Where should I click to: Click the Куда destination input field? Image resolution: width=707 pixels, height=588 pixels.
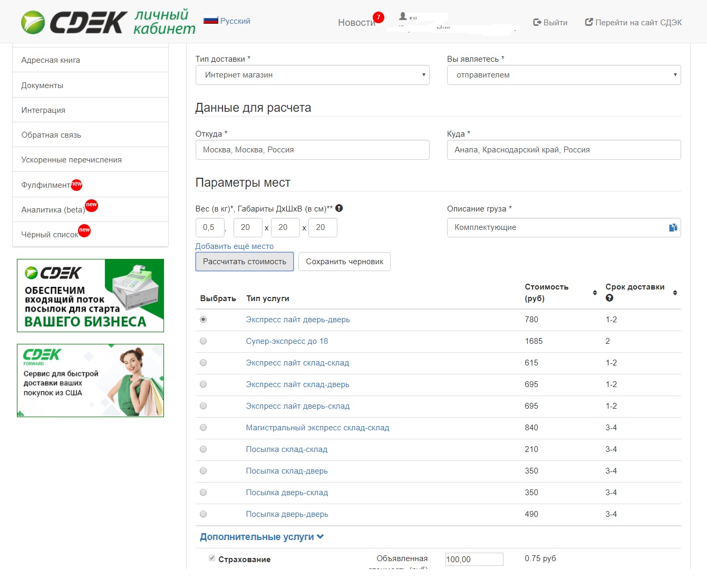(x=564, y=150)
